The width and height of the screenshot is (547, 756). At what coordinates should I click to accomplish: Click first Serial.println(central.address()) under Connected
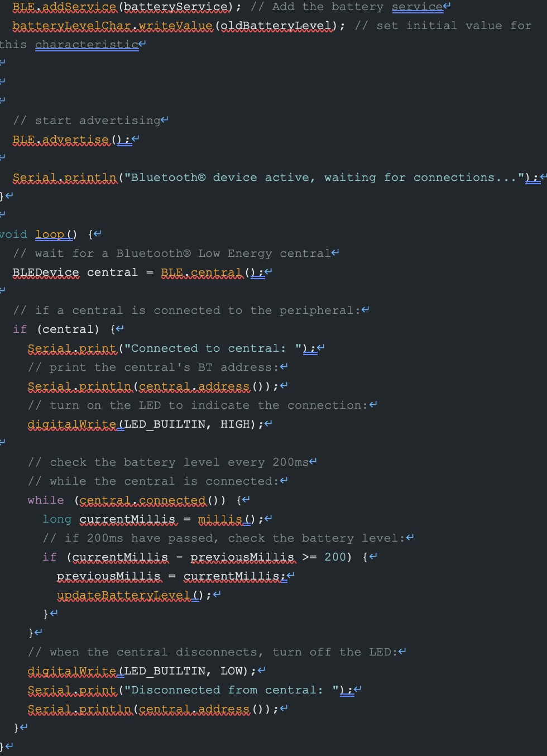click(x=153, y=386)
